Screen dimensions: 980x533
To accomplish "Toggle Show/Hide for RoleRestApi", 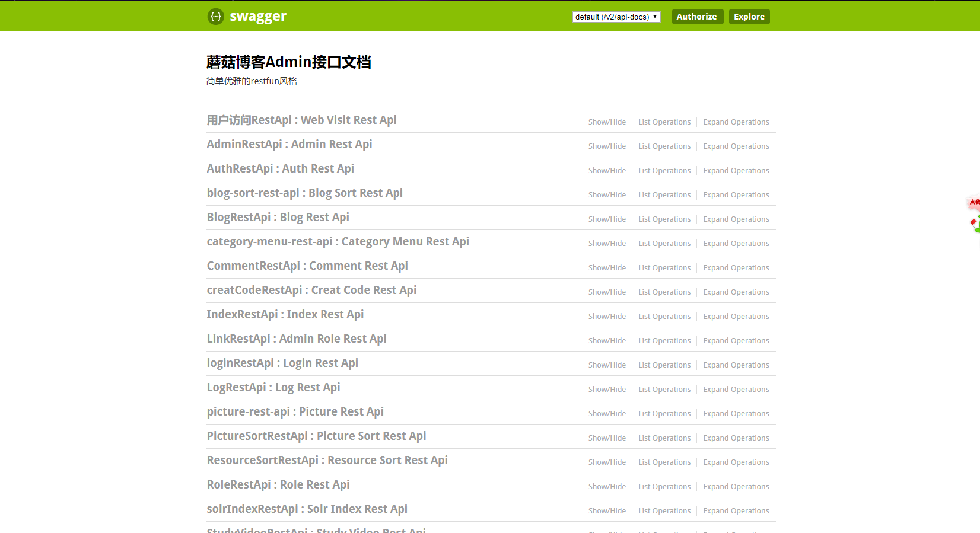I will point(607,487).
